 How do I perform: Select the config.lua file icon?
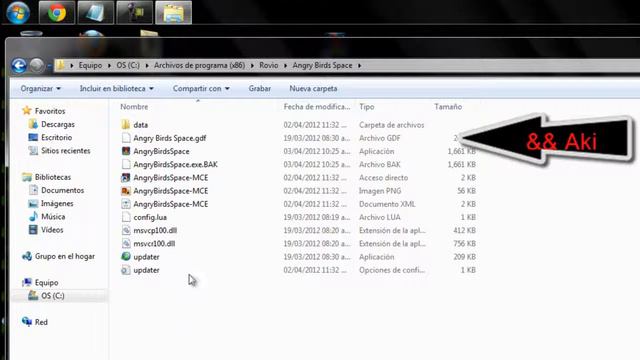[x=126, y=217]
